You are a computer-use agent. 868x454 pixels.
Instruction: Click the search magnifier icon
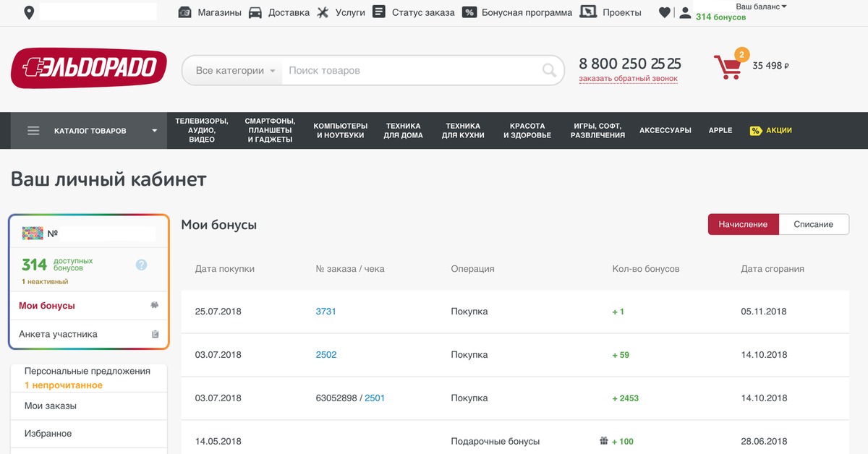coord(550,70)
